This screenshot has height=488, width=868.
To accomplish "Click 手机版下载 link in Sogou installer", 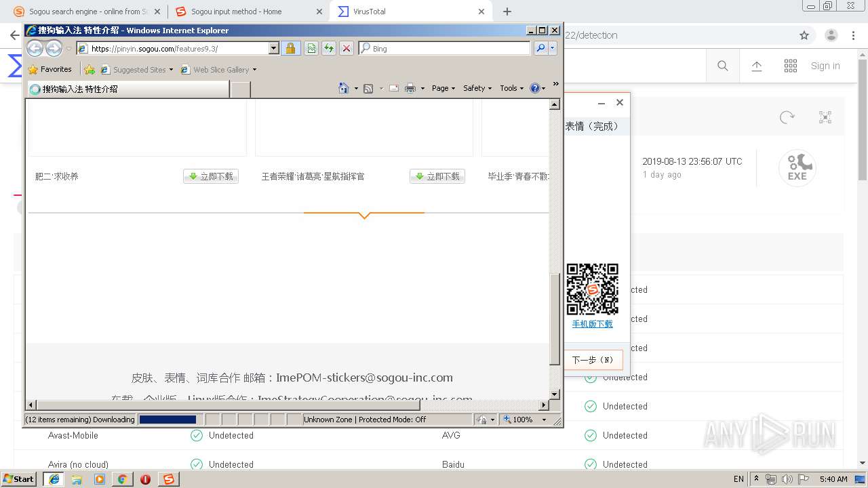I will [592, 324].
